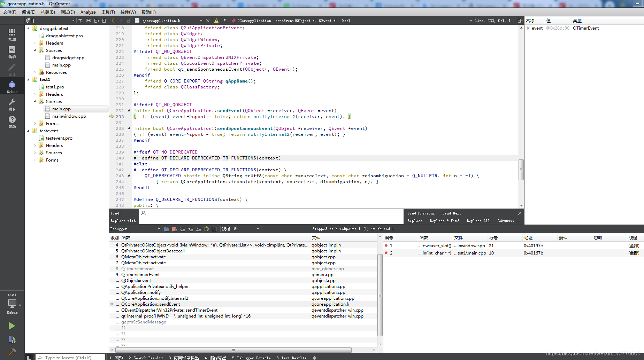Expand the Forms folder under test1

[x=34, y=124]
